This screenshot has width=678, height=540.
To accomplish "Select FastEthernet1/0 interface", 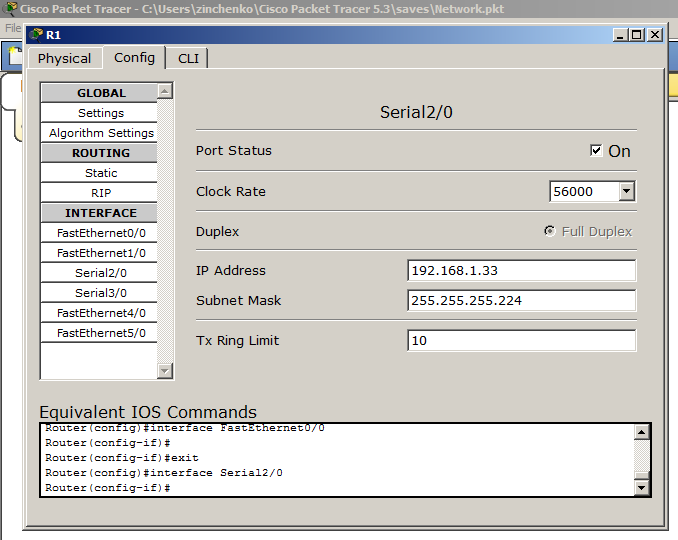I will [99, 253].
